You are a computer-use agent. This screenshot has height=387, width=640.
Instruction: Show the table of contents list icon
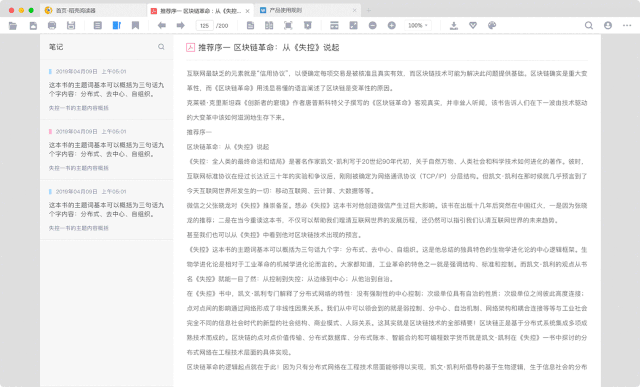tap(98, 25)
